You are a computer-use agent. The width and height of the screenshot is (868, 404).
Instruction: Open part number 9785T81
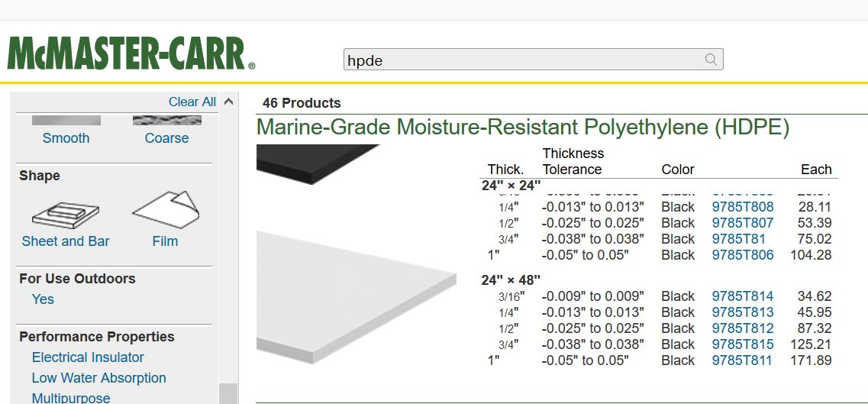point(738,240)
